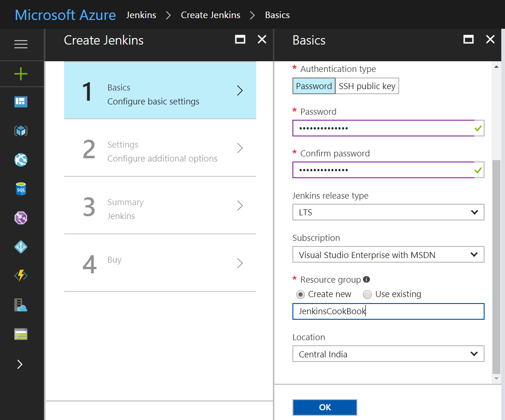The image size is (505, 420).
Task: Expand more services arrow in the sidebar
Action: click(x=20, y=364)
